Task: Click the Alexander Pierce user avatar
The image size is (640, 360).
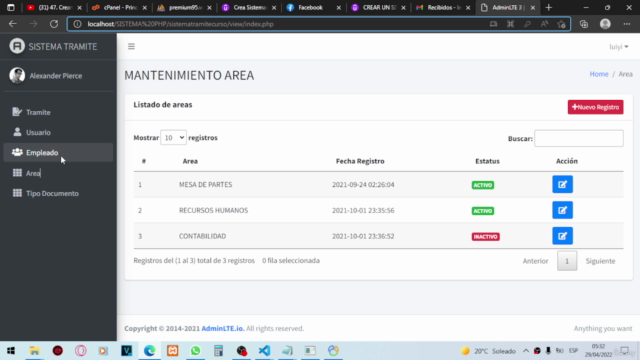Action: pos(17,76)
